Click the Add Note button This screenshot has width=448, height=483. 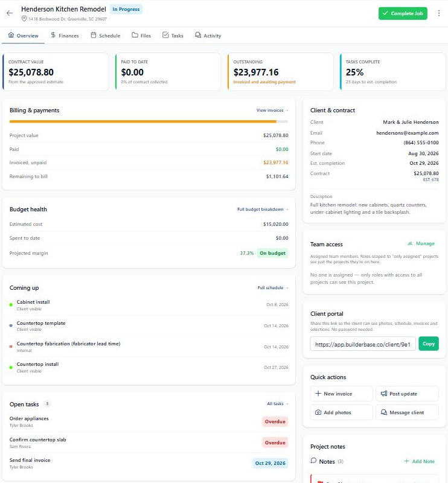[x=420, y=461]
